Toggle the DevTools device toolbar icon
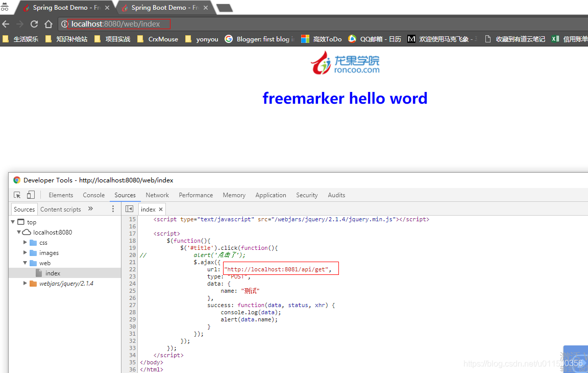Screen dimensions: 588x373 tap(31, 195)
